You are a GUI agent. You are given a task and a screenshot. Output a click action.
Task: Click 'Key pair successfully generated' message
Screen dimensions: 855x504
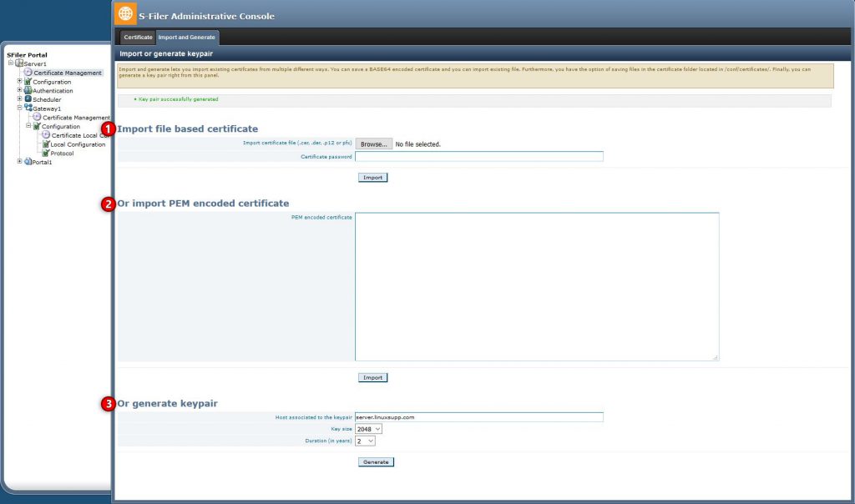[x=179, y=99]
